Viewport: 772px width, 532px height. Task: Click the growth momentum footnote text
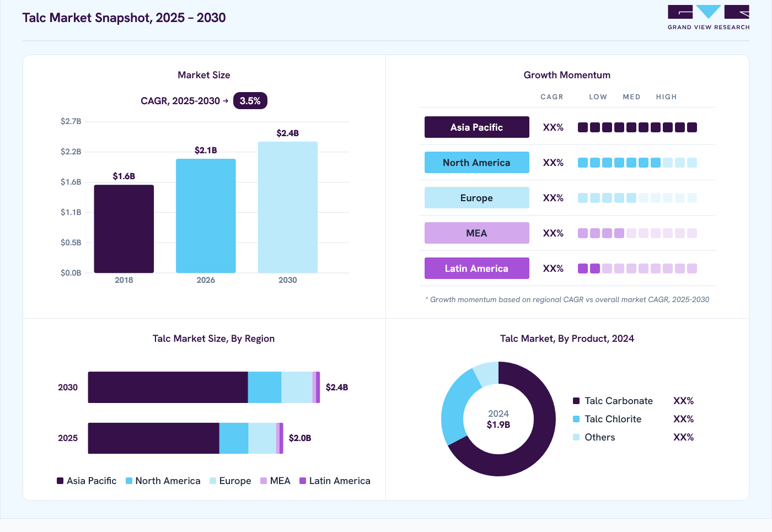[567, 299]
